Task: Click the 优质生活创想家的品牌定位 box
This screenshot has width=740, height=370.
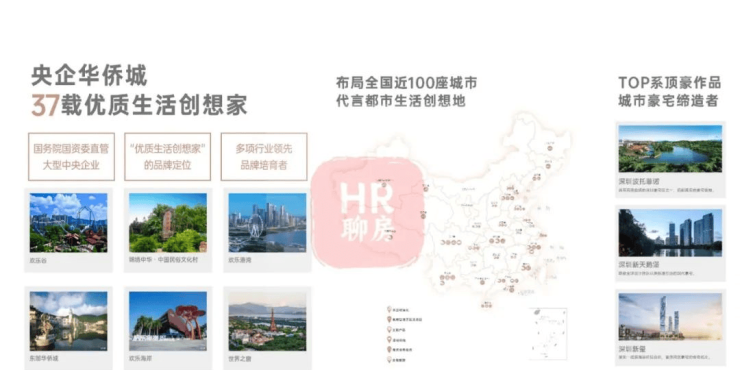Action: coord(168,157)
